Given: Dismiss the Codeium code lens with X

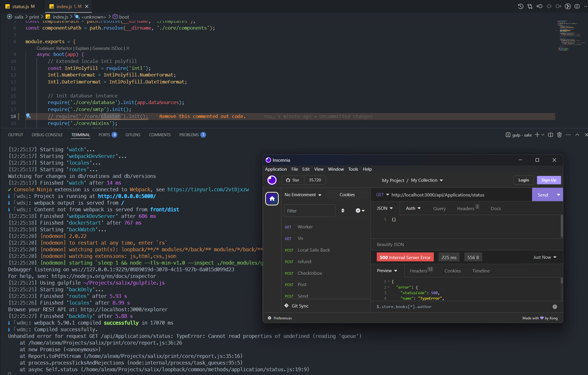Looking at the screenshot, I should tap(128, 48).
